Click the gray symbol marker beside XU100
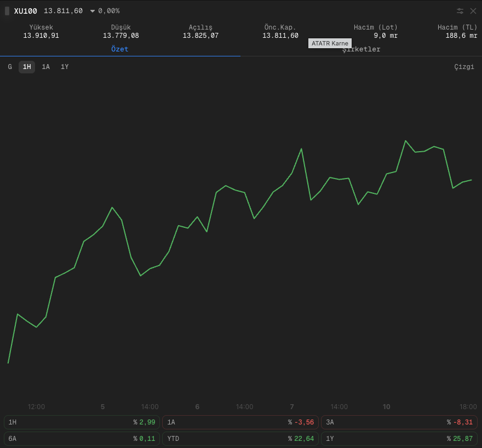Viewport: 482px width, 448px height. [x=7, y=11]
